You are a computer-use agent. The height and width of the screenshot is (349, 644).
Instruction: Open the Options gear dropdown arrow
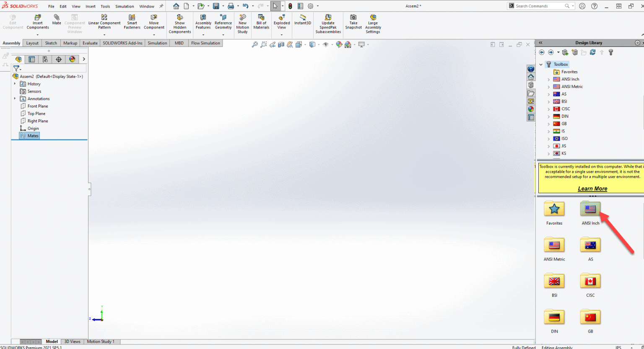(317, 6)
